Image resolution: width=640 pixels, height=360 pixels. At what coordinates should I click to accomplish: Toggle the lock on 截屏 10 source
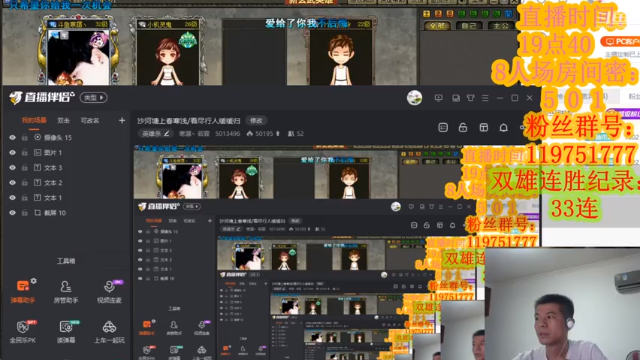25,213
